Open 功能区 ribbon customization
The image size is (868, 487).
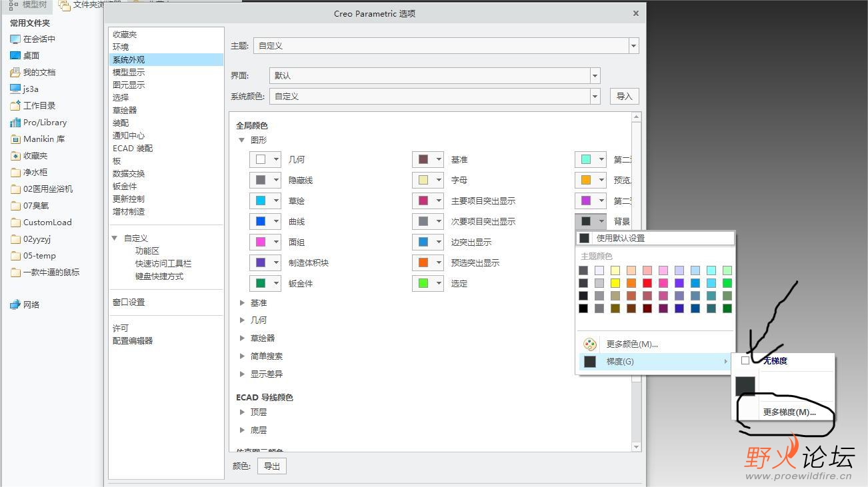click(147, 251)
